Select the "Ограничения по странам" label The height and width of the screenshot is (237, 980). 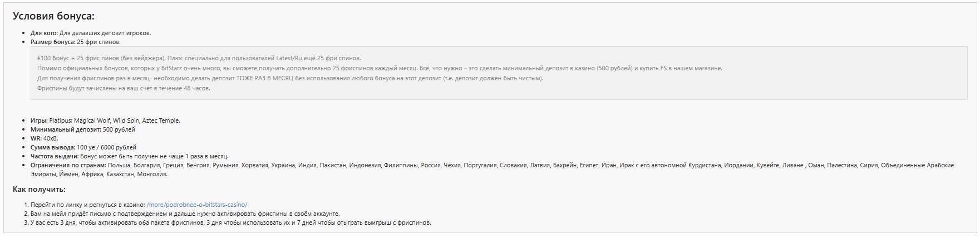coord(68,165)
